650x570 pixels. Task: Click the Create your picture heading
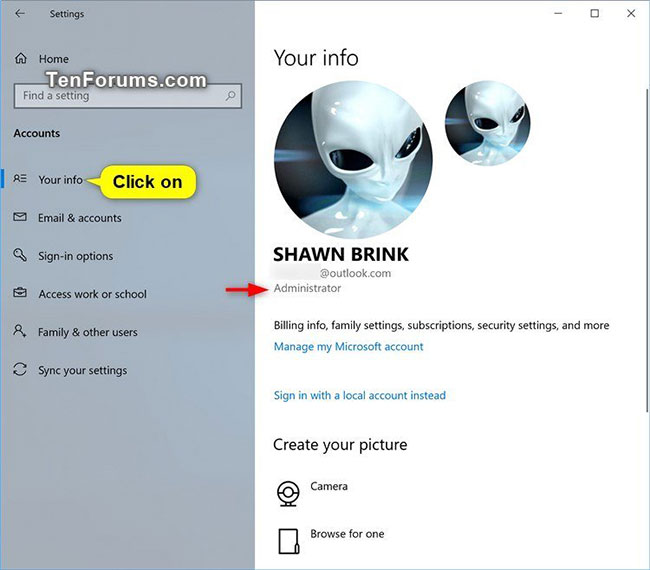point(340,445)
